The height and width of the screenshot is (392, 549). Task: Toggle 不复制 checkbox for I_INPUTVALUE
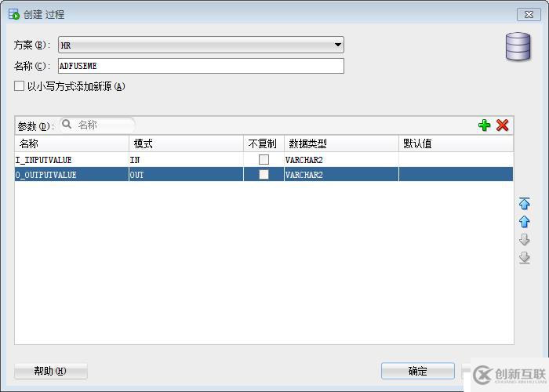click(264, 160)
